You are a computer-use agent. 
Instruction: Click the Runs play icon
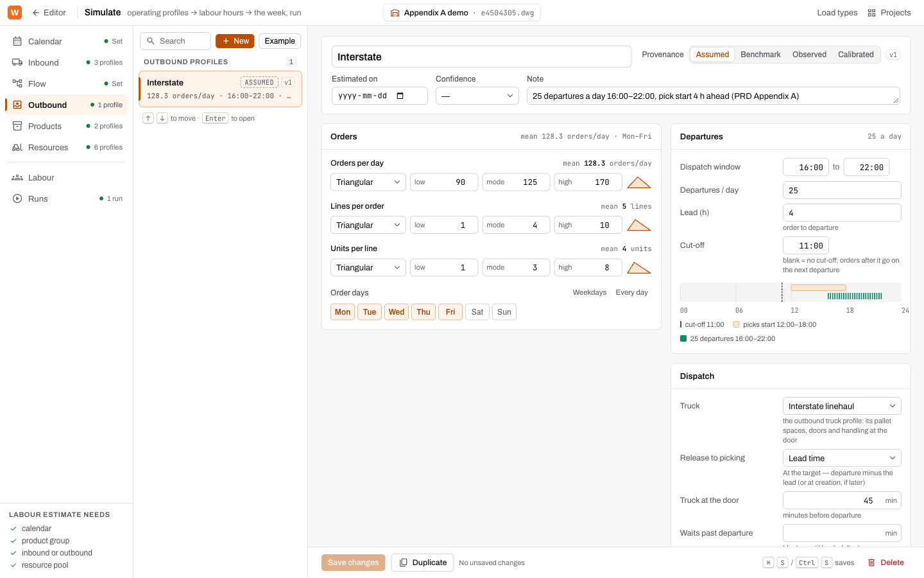coord(17,198)
